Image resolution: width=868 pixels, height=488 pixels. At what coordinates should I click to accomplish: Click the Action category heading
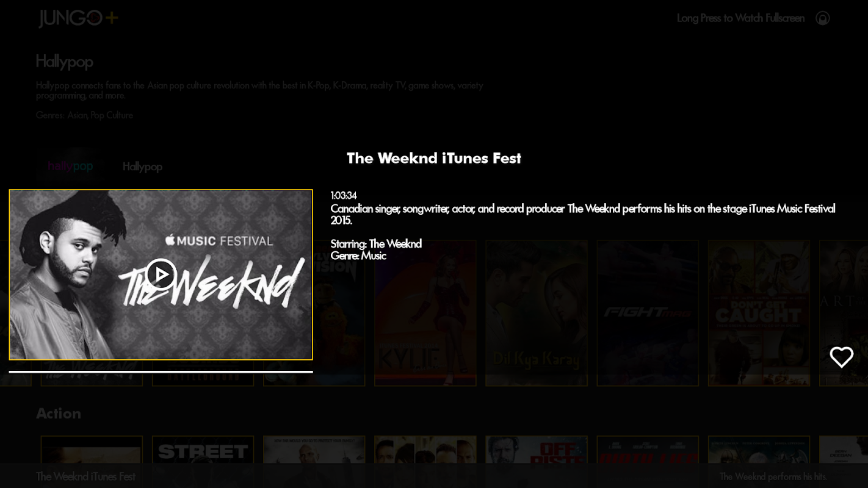click(x=59, y=414)
